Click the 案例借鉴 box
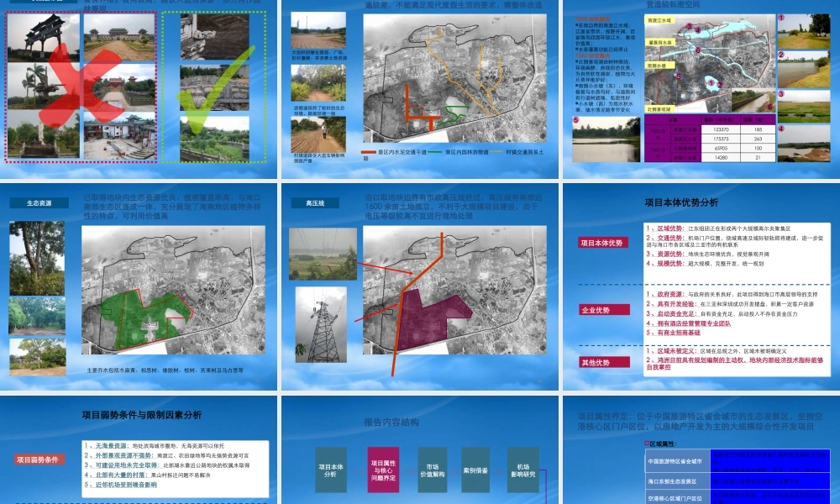840x504 pixels. (x=475, y=470)
